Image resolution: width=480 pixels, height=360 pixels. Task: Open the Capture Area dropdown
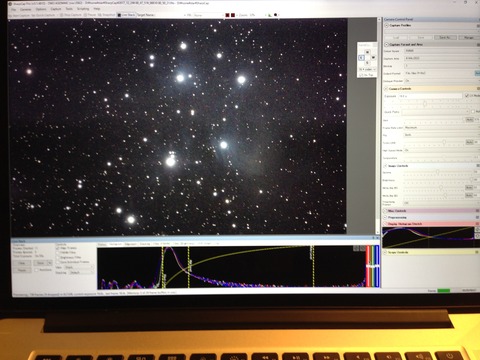[x=442, y=58]
